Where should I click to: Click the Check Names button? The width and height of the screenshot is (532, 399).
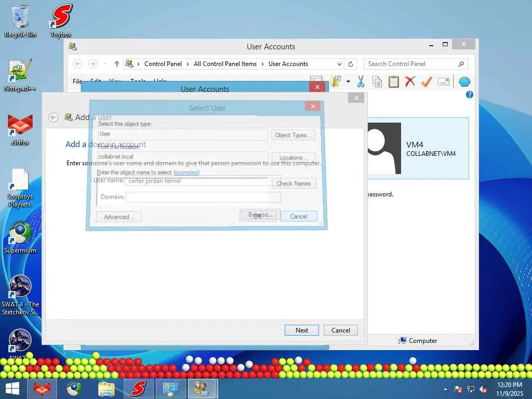[294, 183]
